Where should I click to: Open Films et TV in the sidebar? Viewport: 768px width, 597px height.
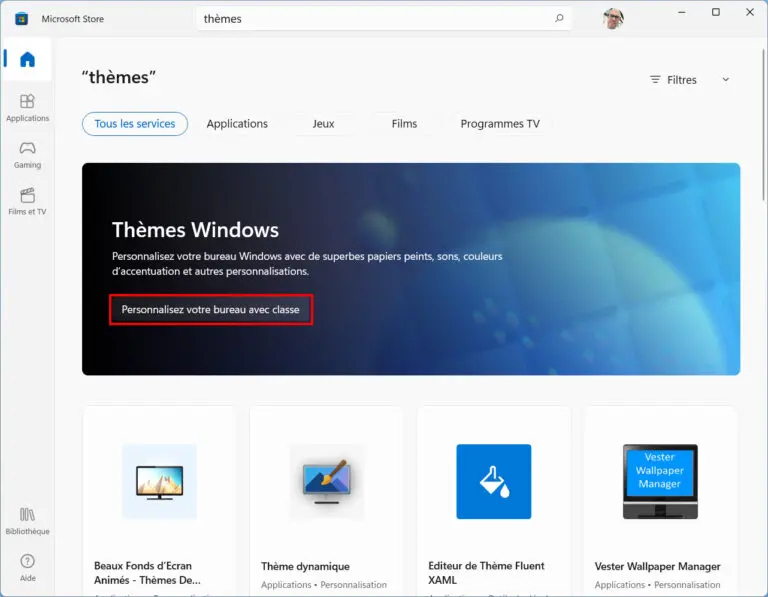(27, 201)
